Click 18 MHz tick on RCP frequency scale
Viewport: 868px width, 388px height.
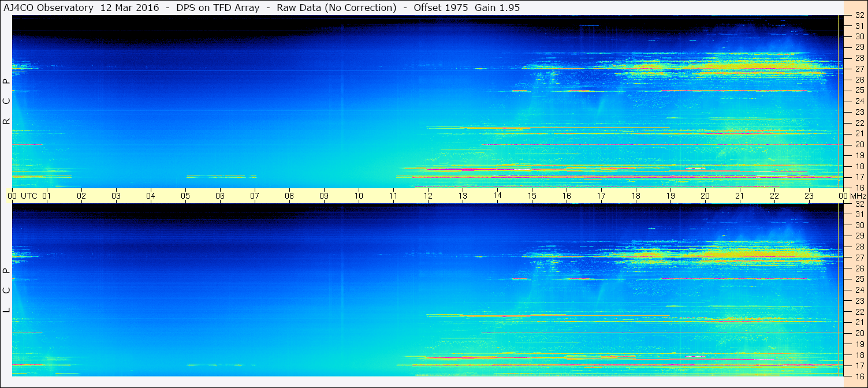[x=859, y=166]
